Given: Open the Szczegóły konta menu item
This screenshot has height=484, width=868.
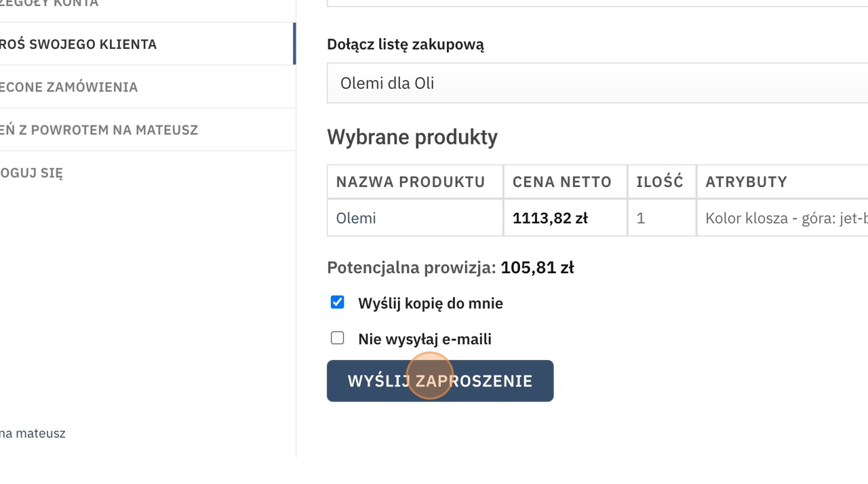Looking at the screenshot, I should [x=49, y=3].
